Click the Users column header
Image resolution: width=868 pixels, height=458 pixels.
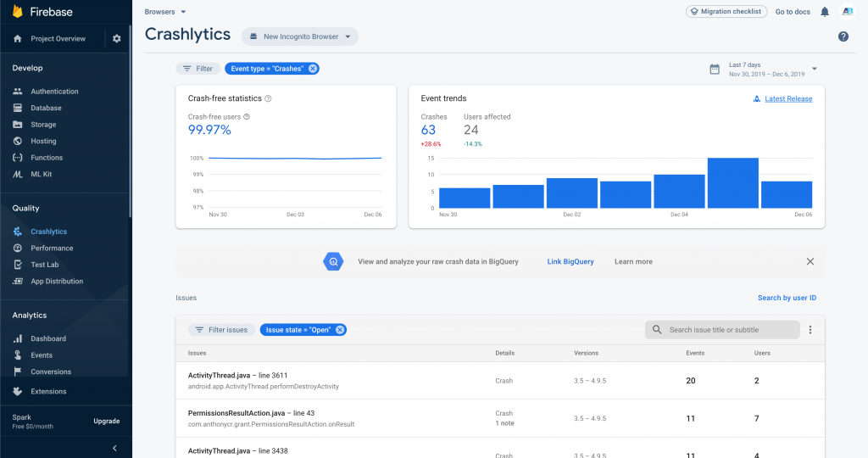(x=762, y=354)
